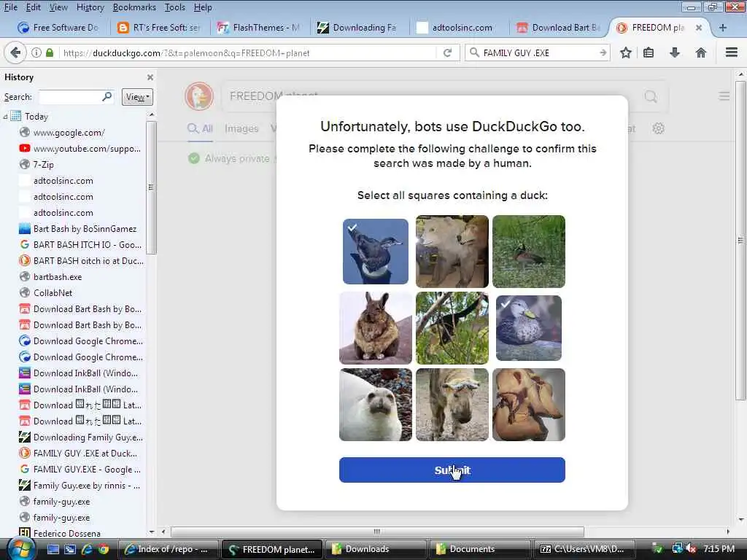747x560 pixels.
Task: Click the history list scroll up arrow
Action: click(x=152, y=114)
